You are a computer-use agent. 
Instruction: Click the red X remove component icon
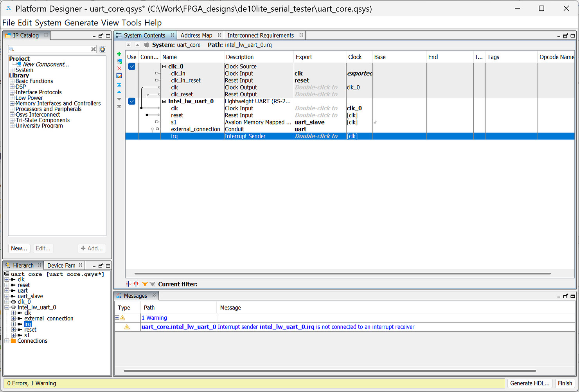click(x=119, y=68)
